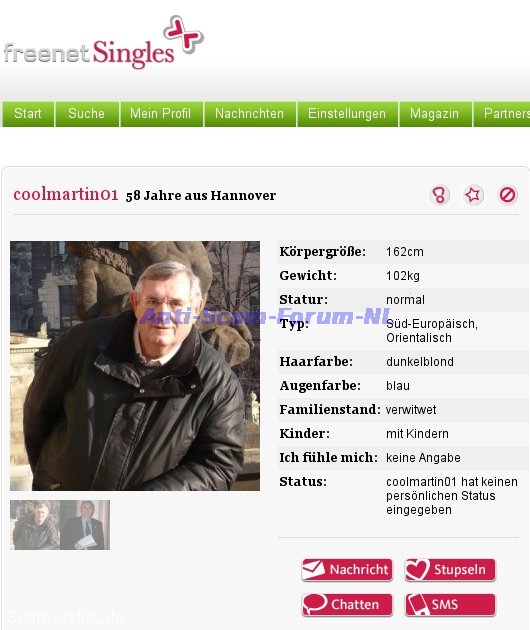The width and height of the screenshot is (530, 630).
Task: Click the Stupseln button text
Action: [x=460, y=569]
